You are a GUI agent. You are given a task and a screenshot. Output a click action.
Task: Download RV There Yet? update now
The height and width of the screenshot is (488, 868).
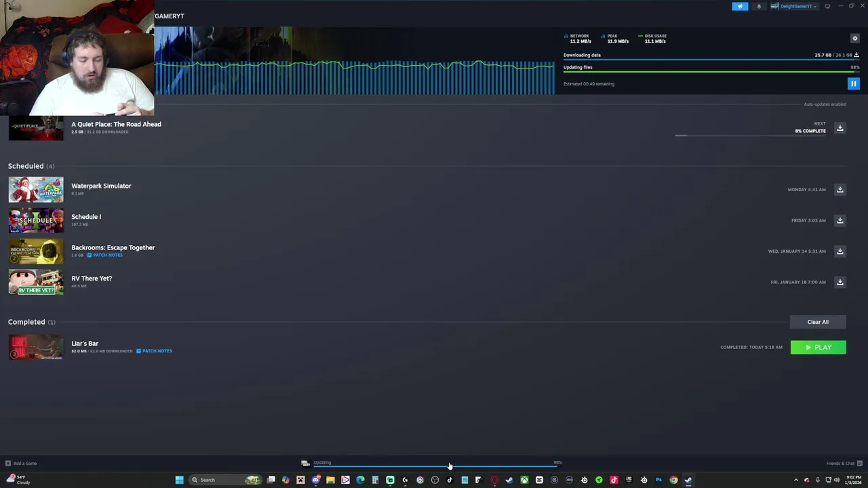840,282
